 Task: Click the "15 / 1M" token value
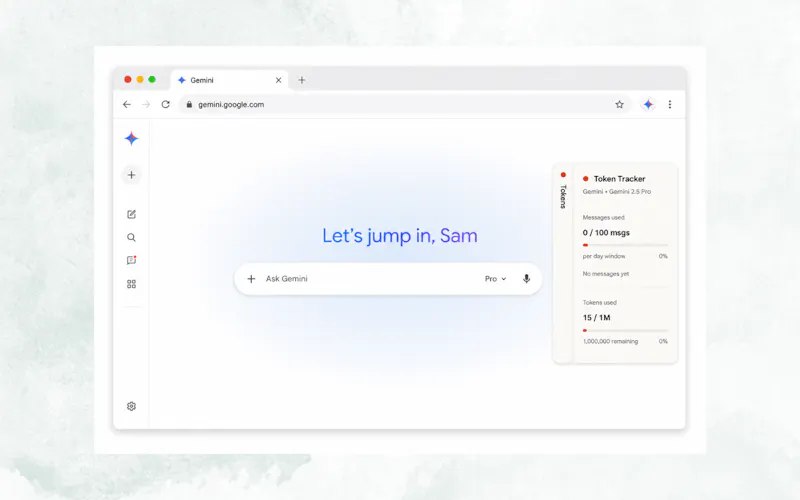(x=596, y=317)
